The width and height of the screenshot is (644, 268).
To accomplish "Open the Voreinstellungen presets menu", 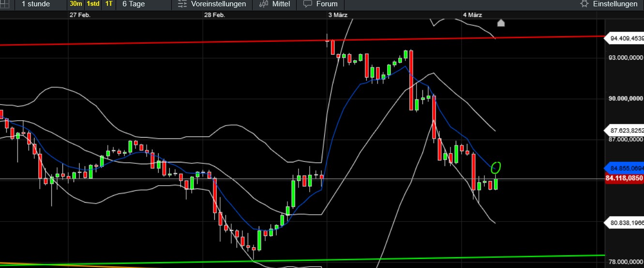I will pos(218,4).
